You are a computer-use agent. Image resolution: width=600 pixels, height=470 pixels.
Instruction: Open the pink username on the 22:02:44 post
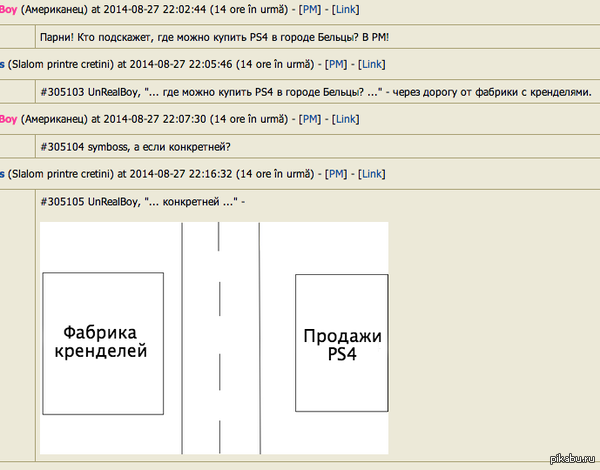coord(8,9)
